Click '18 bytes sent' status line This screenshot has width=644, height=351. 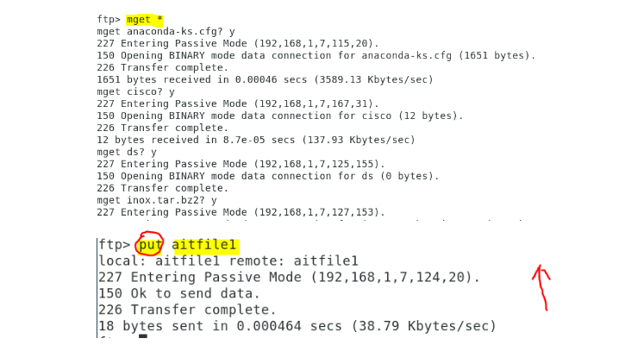tap(297, 326)
